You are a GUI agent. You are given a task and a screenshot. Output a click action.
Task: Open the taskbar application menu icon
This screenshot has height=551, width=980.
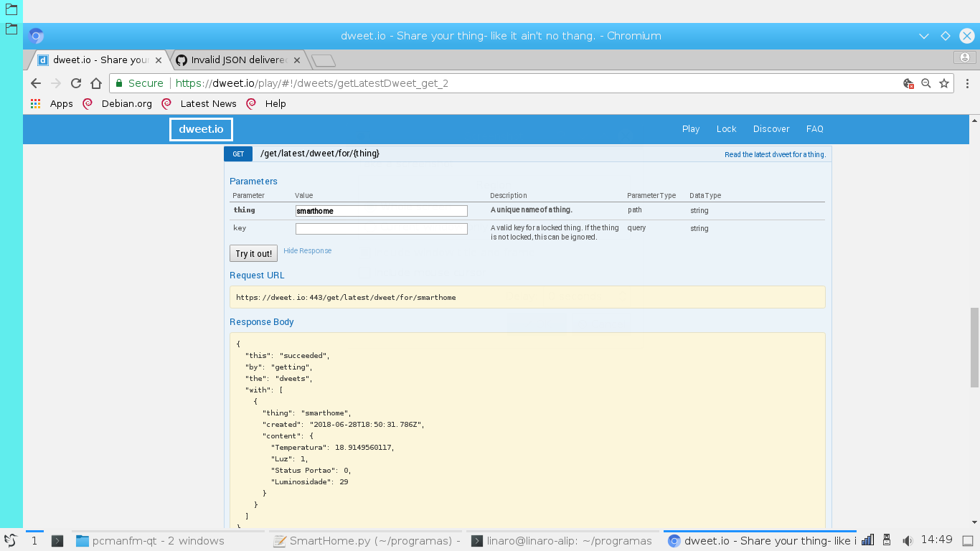(10, 541)
